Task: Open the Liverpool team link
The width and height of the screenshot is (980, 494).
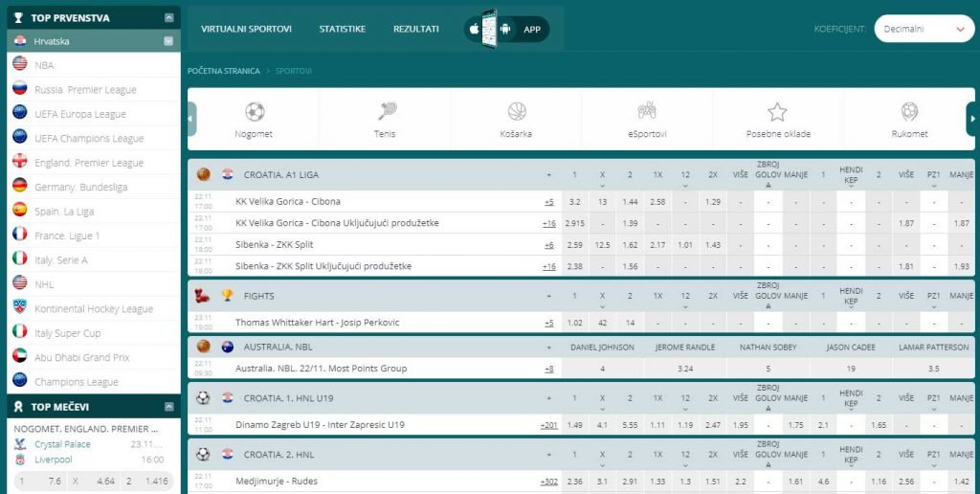Action: [x=54, y=460]
